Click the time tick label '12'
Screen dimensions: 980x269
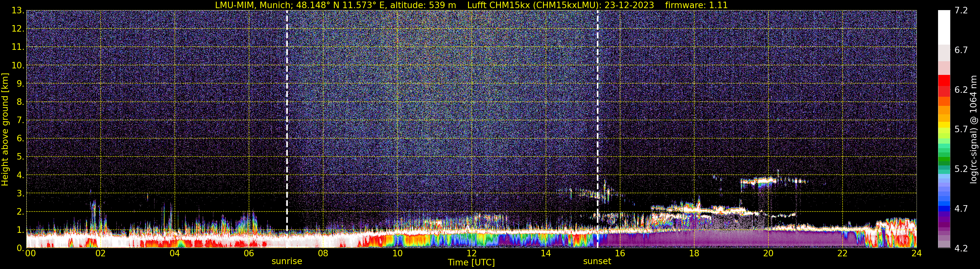[471, 253]
